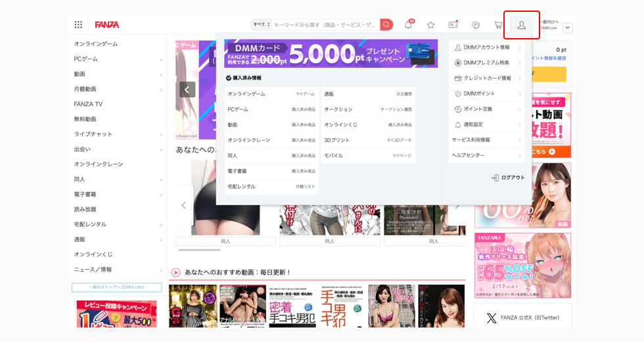The image size is (644, 342).
Task: Click the points P icon in header
Action: [x=476, y=25]
